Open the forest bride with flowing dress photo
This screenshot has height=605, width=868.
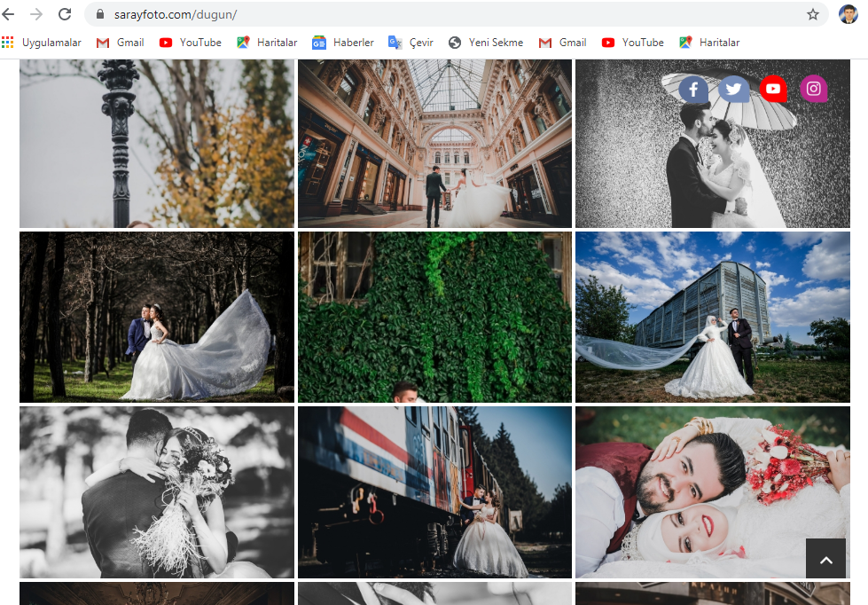coord(157,317)
